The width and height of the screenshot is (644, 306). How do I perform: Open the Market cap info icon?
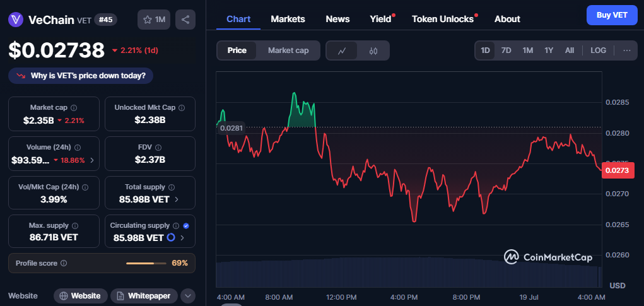coord(74,108)
